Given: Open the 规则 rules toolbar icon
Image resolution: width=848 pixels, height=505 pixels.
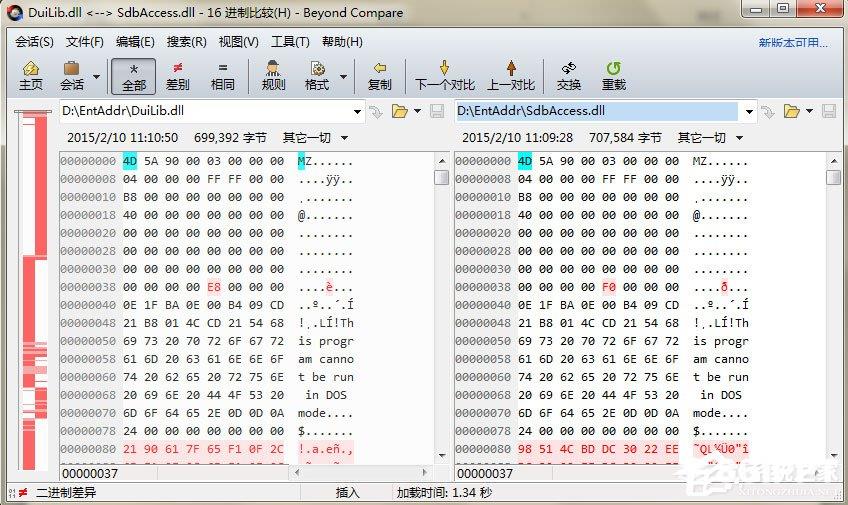Looking at the screenshot, I should pos(273,76).
